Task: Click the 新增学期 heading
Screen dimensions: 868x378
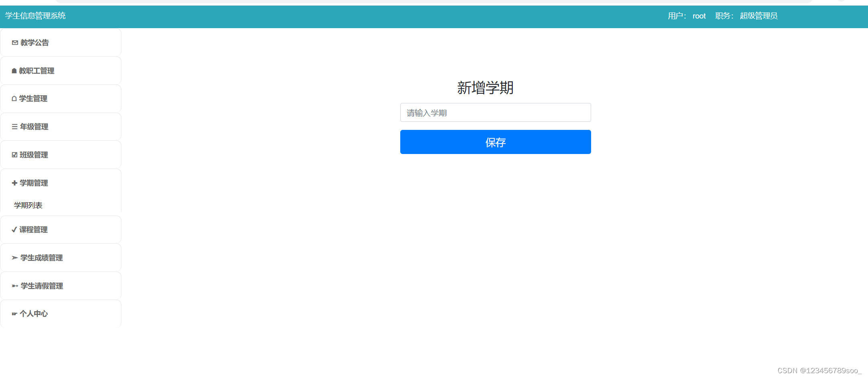Action: coord(485,88)
